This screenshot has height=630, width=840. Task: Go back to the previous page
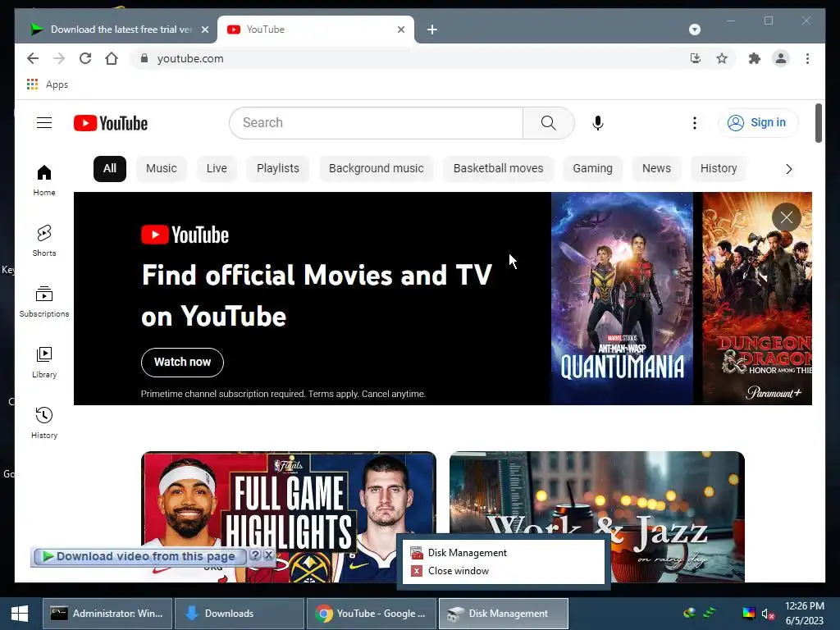(33, 58)
